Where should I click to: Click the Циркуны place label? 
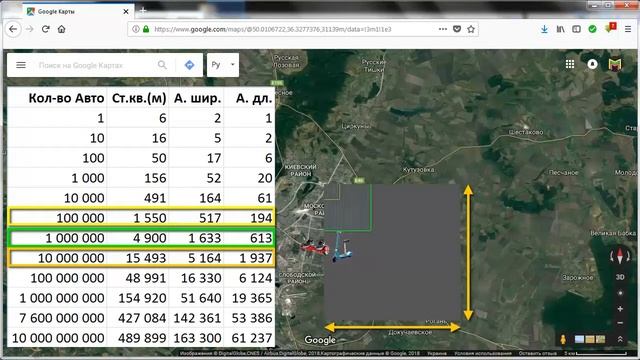coord(356,126)
